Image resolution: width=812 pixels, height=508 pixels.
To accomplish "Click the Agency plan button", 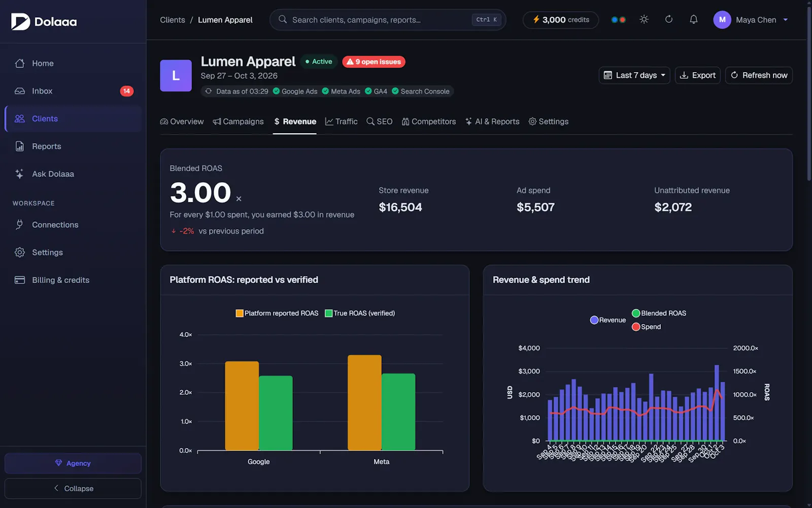I will pos(73,463).
